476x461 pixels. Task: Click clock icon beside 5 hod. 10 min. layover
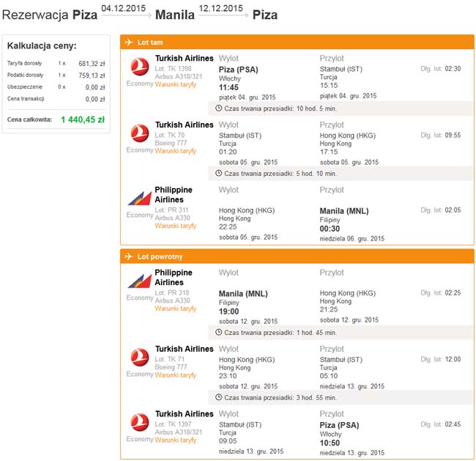[x=218, y=173]
